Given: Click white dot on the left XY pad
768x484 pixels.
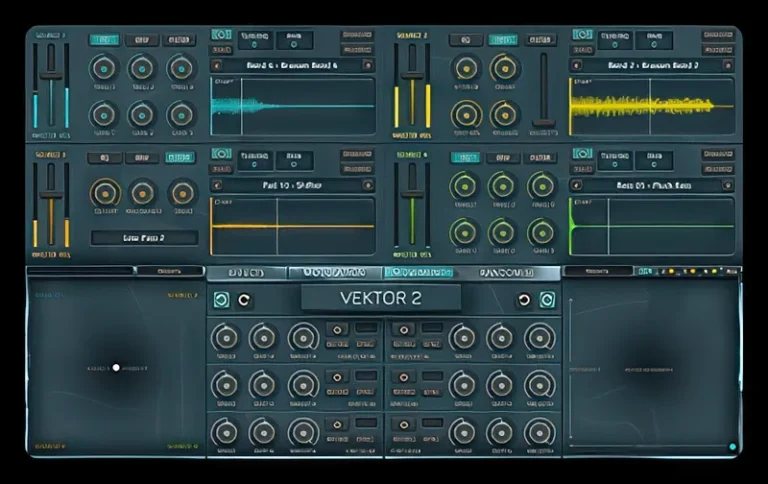Looking at the screenshot, I should pos(116,367).
